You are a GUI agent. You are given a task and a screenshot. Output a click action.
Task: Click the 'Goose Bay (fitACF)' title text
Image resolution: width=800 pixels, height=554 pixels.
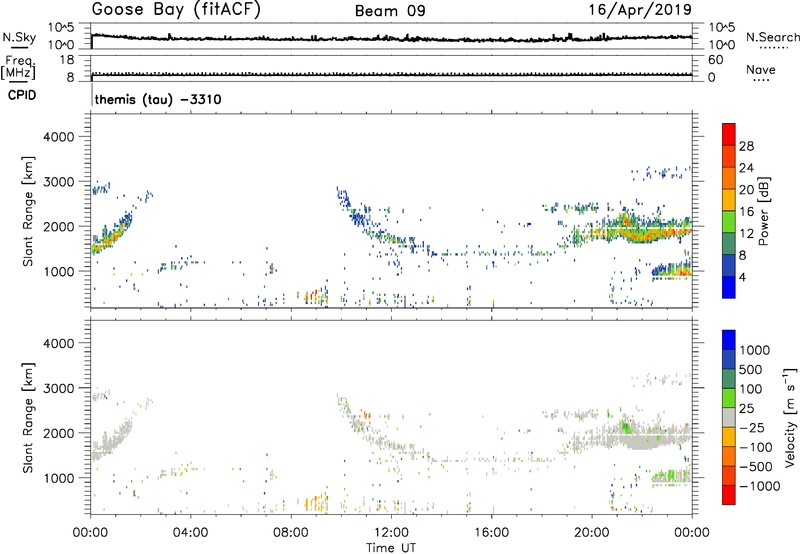pos(176,10)
